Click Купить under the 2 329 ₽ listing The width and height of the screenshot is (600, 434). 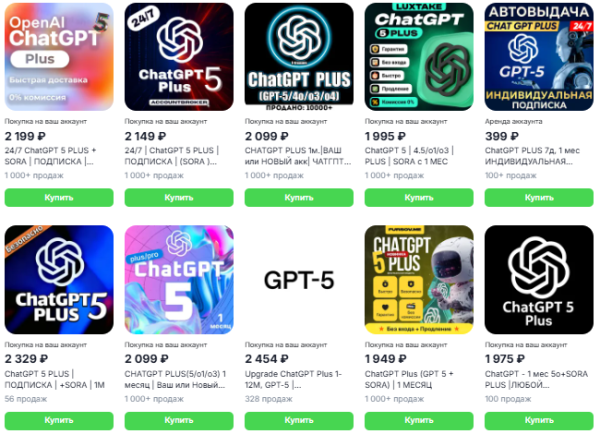pyautogui.click(x=59, y=421)
